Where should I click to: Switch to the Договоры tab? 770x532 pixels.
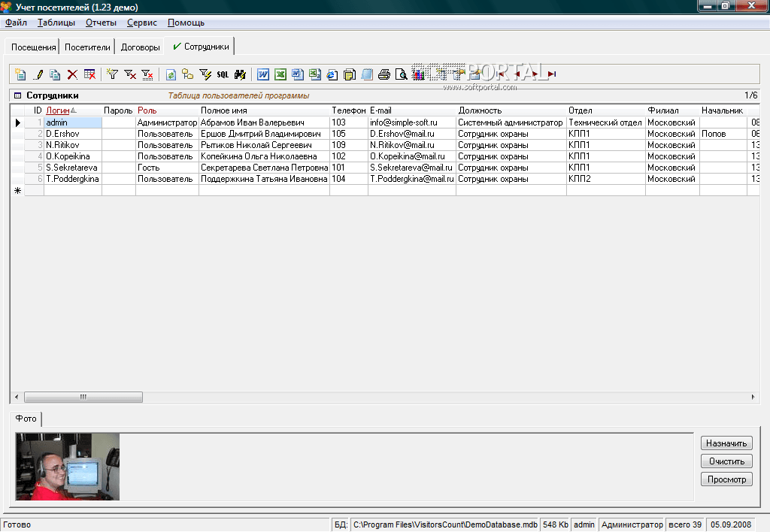pyautogui.click(x=141, y=47)
